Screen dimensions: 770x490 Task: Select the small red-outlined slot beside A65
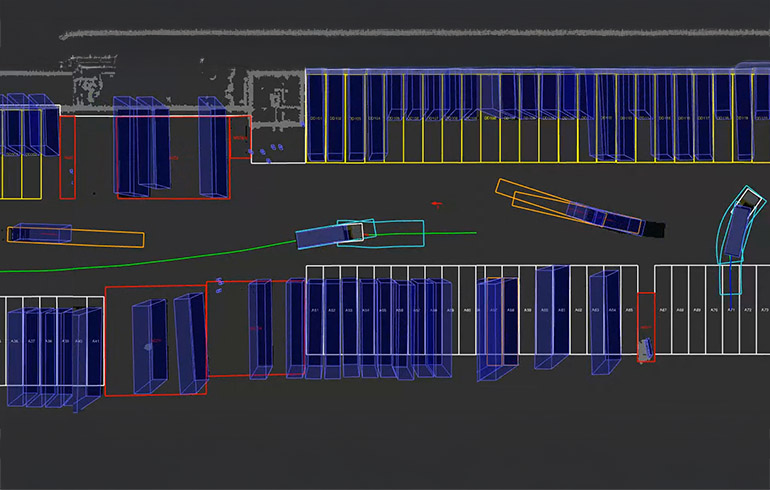[x=646, y=327]
